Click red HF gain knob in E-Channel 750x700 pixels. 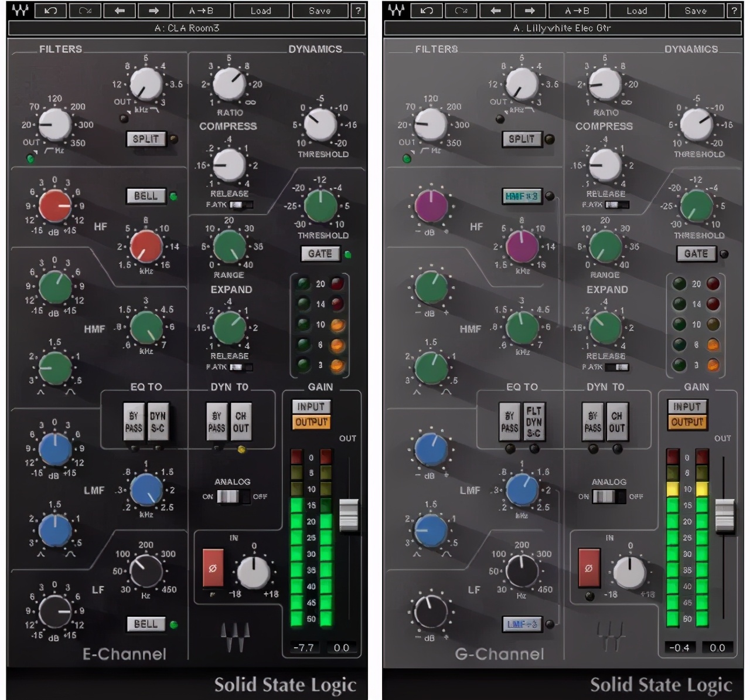tap(55, 206)
